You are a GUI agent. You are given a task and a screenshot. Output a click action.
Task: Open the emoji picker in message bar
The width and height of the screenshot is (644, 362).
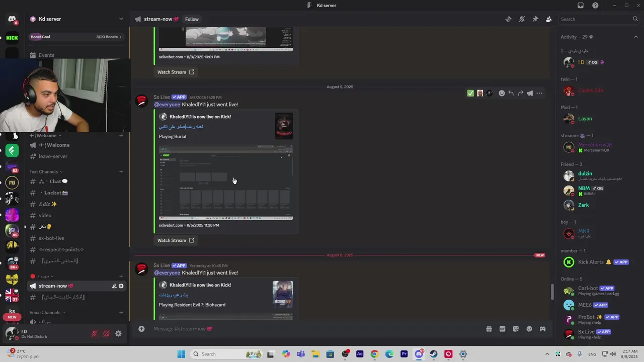[529, 329]
